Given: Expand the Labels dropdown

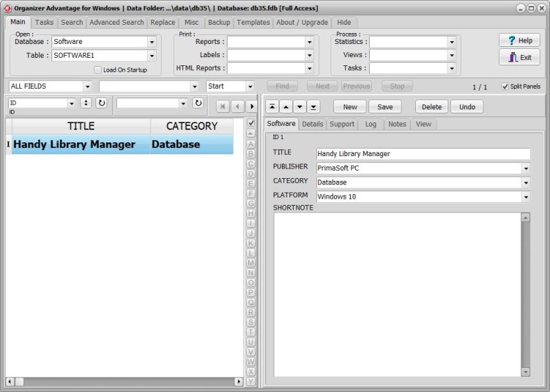Looking at the screenshot, I should 309,55.
